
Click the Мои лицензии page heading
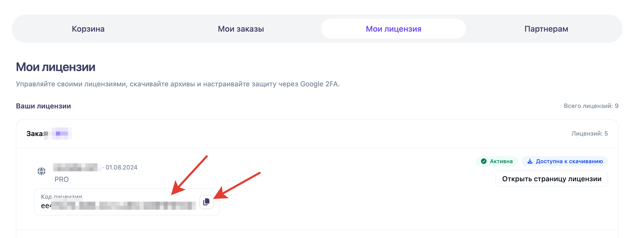56,67
